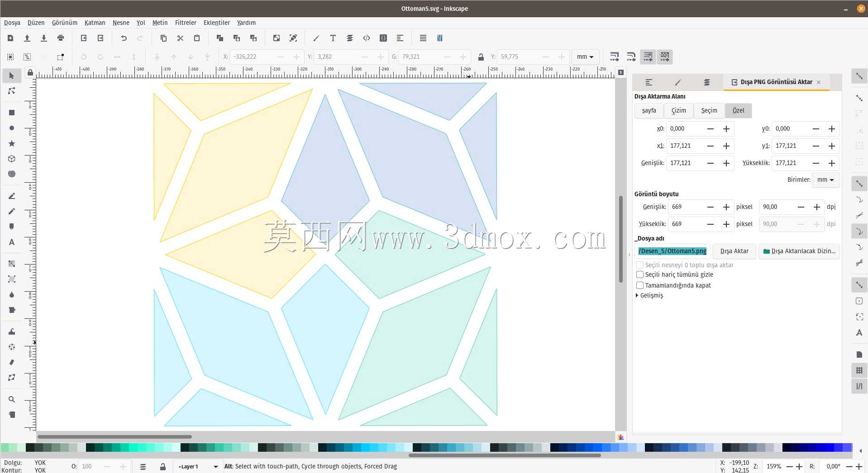The image size is (868, 473).
Task: Open Birimler mm dropdown
Action: point(825,180)
